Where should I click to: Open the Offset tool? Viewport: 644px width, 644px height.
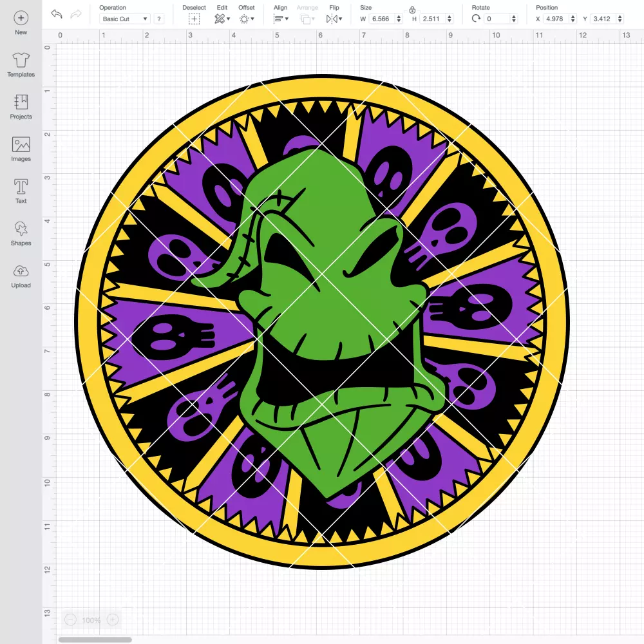[x=247, y=19]
